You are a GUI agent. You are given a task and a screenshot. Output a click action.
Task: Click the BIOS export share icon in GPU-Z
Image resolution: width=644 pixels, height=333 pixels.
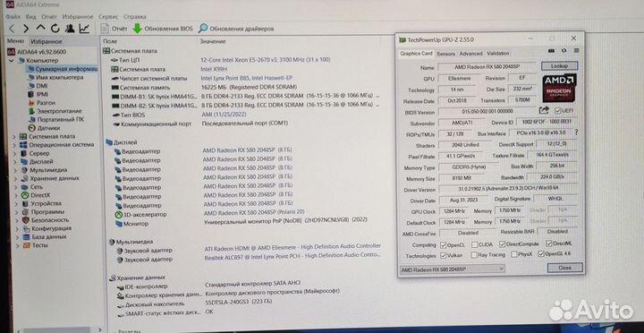point(544,110)
